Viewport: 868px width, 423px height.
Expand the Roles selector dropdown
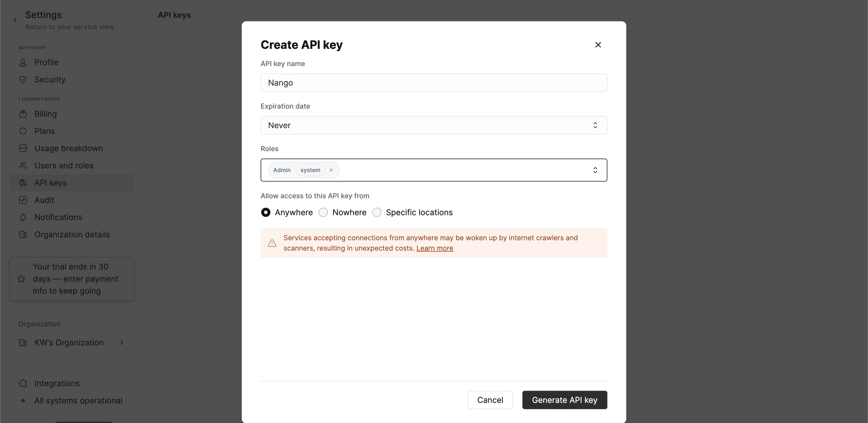(595, 170)
